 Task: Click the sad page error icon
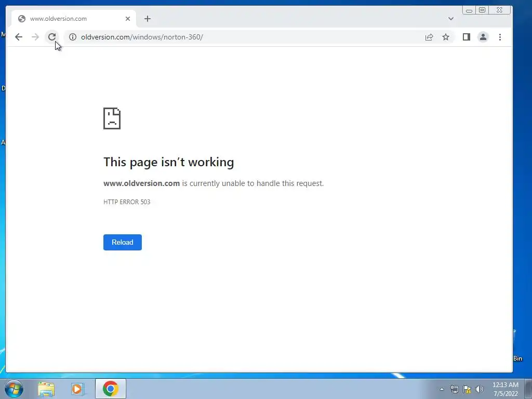click(x=112, y=118)
